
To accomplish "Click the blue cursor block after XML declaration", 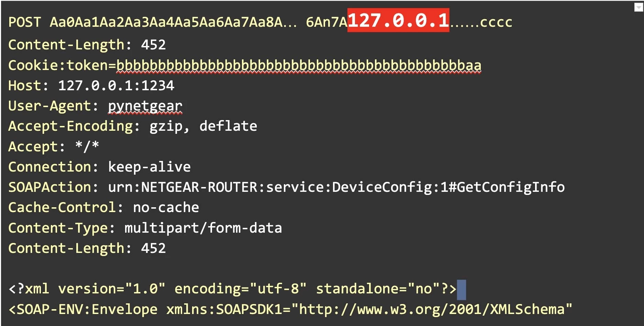I will (x=461, y=289).
